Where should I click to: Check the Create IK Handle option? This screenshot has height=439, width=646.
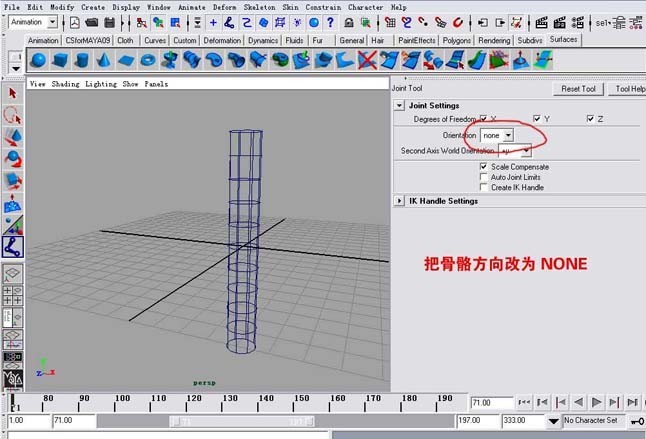(x=484, y=187)
